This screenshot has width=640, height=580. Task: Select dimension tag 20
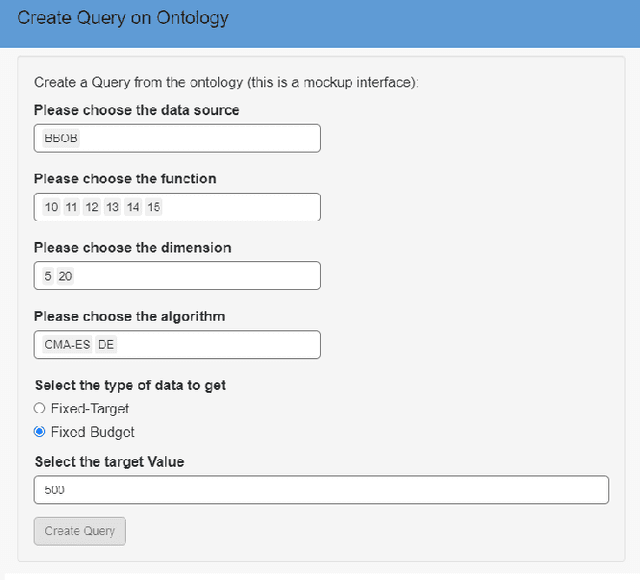tap(65, 276)
